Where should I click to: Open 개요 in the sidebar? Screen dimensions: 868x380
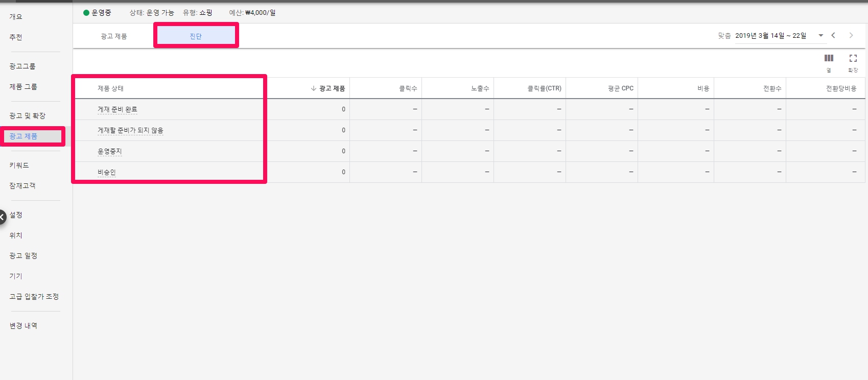click(16, 17)
